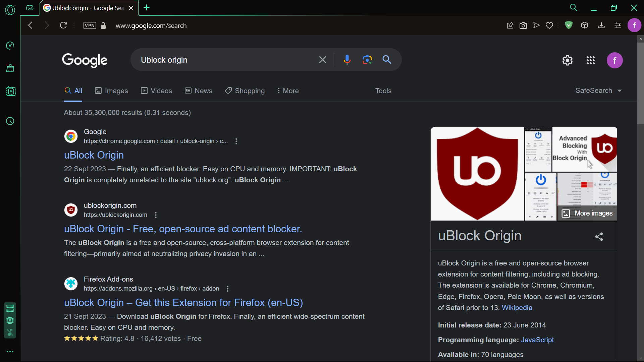
Task: Close the Ublock origin tab
Action: point(131,8)
